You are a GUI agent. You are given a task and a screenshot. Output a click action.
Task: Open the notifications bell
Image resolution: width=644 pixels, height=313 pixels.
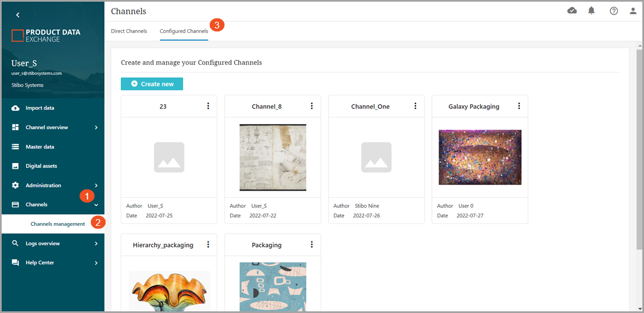(592, 11)
